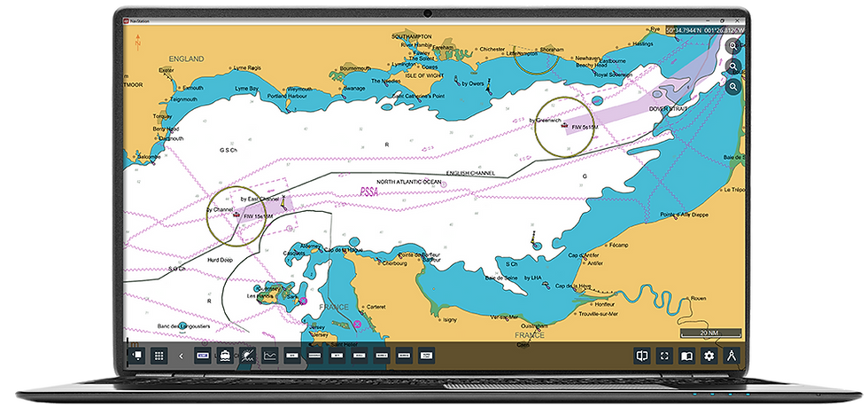Click the Swanage place name

click(353, 88)
